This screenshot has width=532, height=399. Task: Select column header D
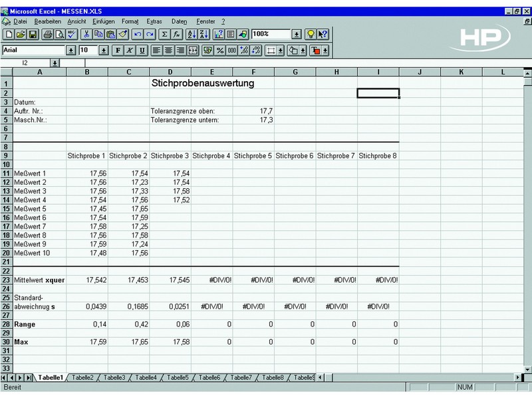click(x=170, y=72)
